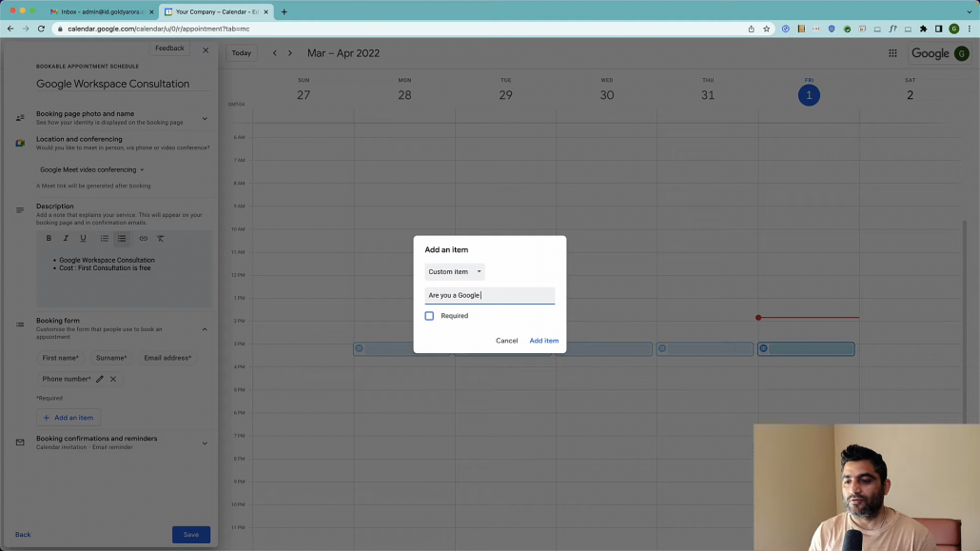Image resolution: width=980 pixels, height=551 pixels.
Task: Edit the Phone number field
Action: (x=100, y=379)
